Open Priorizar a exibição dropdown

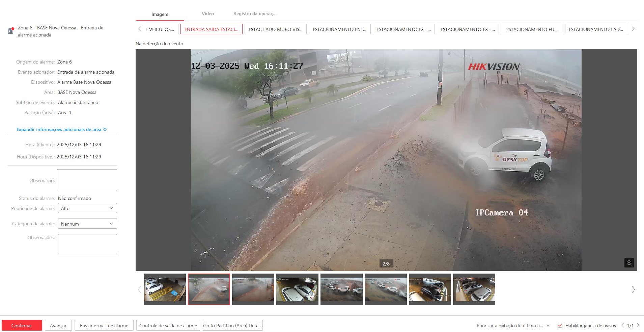point(513,326)
